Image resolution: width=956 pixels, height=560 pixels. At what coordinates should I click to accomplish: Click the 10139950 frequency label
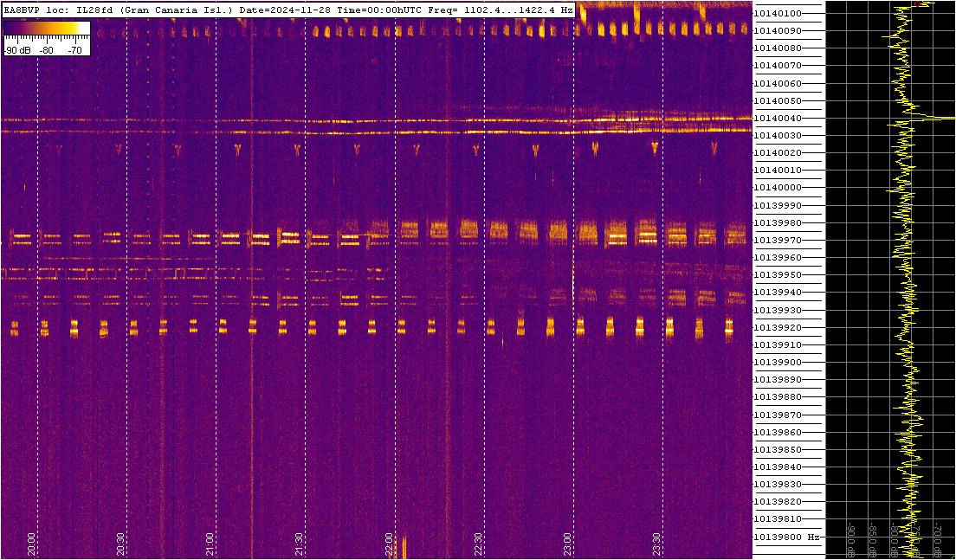[778, 275]
